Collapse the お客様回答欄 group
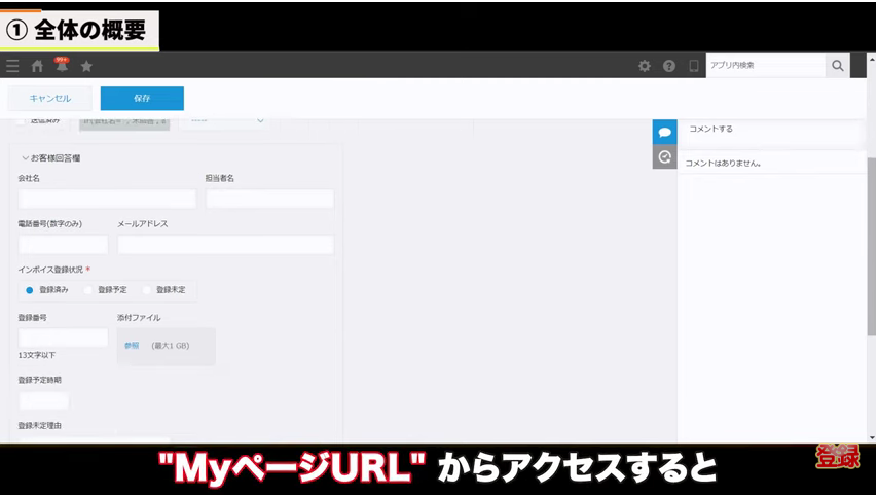The width and height of the screenshot is (876, 495). click(26, 158)
